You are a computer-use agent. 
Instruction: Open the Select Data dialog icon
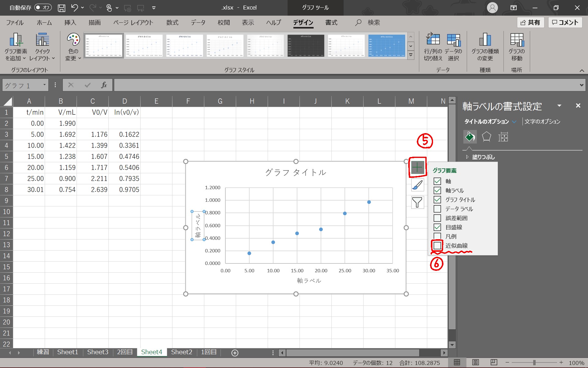click(453, 40)
